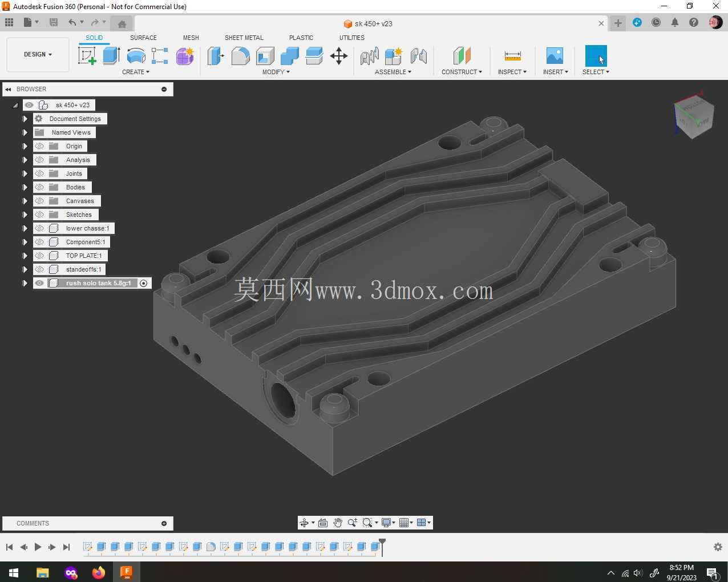Activate the Move/Copy tool
The height and width of the screenshot is (582, 728).
coord(339,56)
